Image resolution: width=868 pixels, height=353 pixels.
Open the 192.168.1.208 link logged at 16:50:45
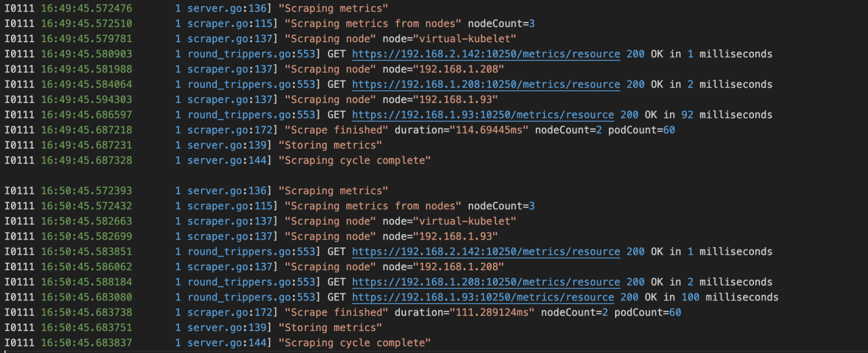click(486, 282)
